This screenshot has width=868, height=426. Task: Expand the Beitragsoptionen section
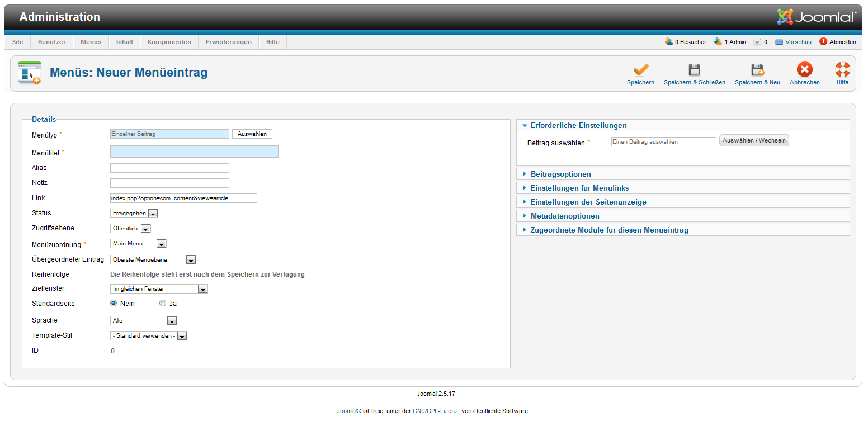(560, 174)
